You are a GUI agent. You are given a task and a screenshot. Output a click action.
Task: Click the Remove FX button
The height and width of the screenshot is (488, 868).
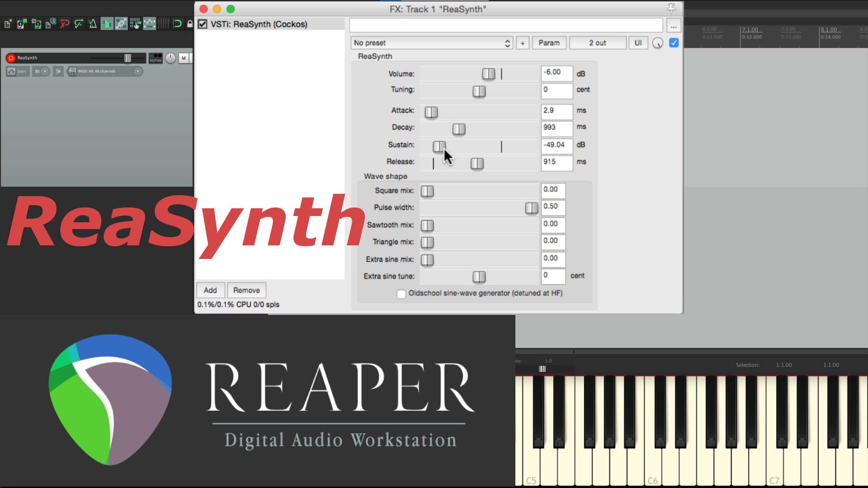[246, 290]
